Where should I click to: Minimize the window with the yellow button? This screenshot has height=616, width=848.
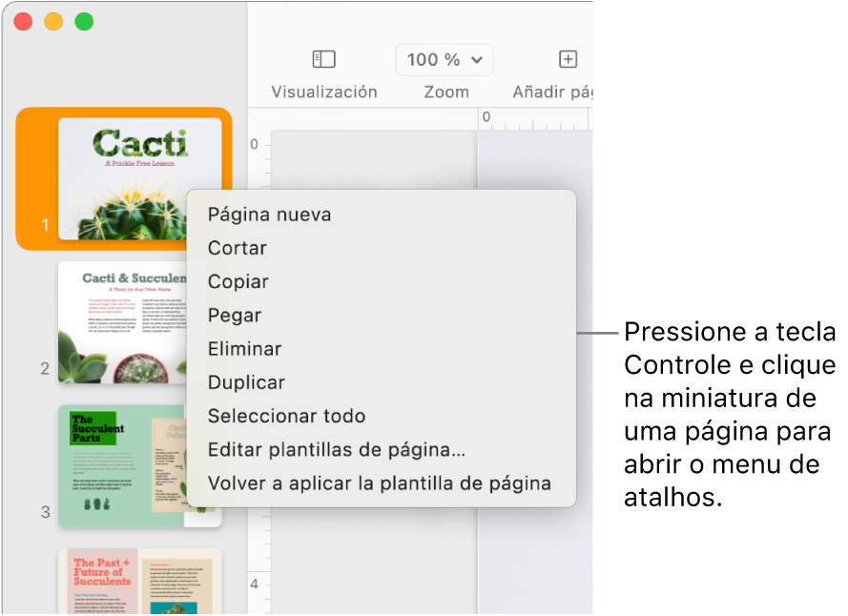(x=53, y=22)
